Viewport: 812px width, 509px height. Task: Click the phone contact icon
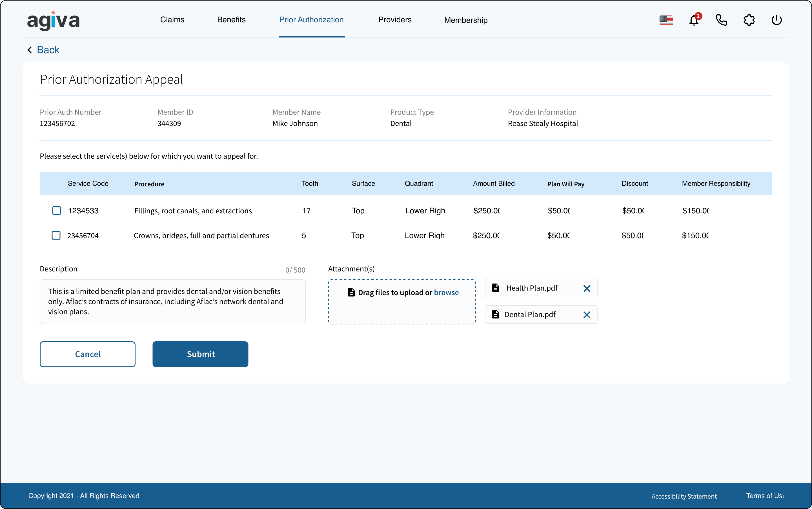pos(721,20)
